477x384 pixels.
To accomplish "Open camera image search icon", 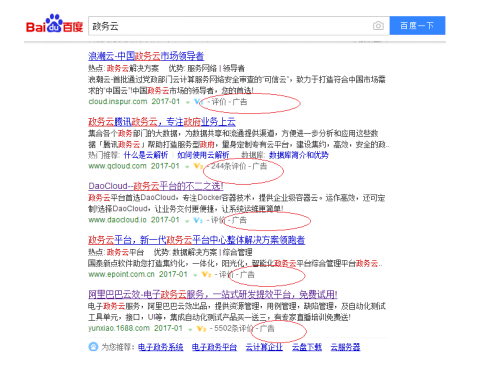I will click(378, 26).
